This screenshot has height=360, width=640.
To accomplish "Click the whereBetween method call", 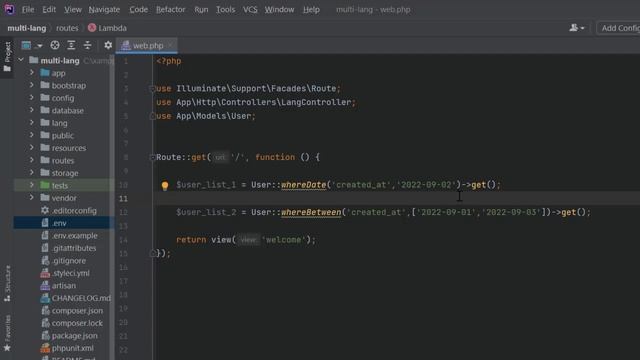I will click(x=311, y=212).
